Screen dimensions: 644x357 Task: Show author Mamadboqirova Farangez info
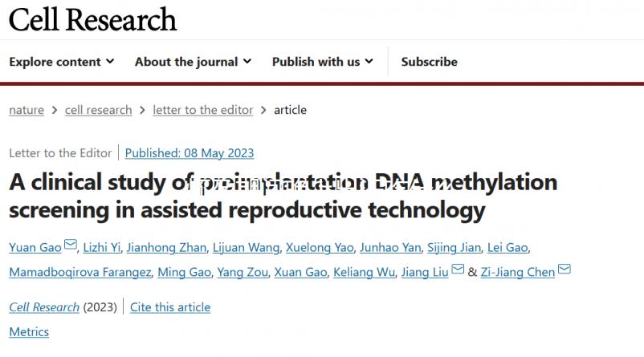tap(79, 272)
